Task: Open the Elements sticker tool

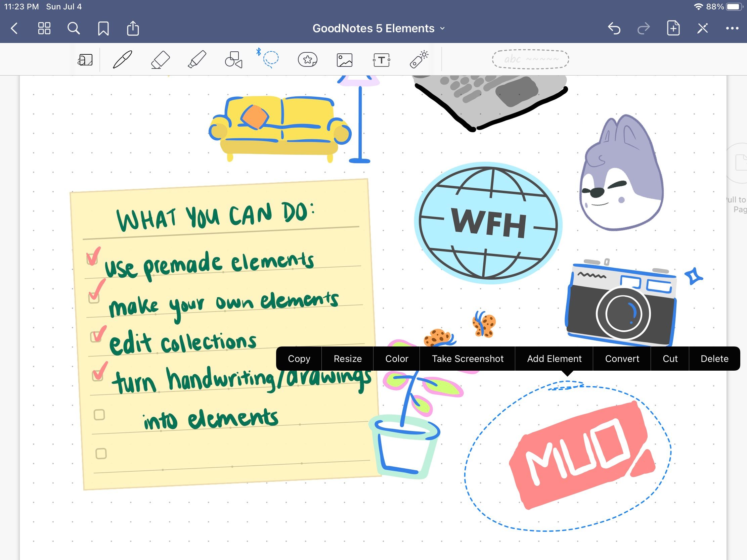Action: coord(308,59)
